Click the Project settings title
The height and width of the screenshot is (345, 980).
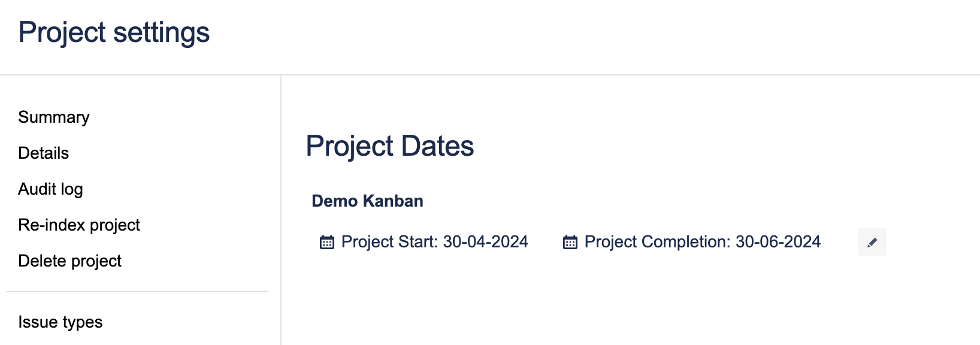[114, 33]
